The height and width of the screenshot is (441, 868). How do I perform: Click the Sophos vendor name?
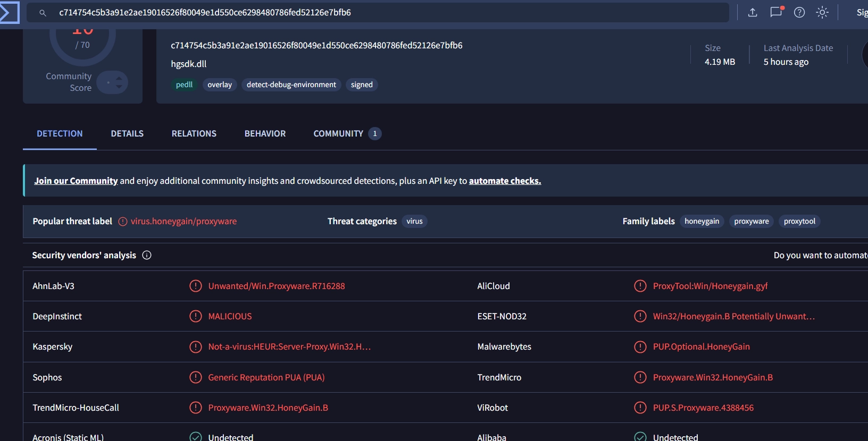[x=47, y=377]
